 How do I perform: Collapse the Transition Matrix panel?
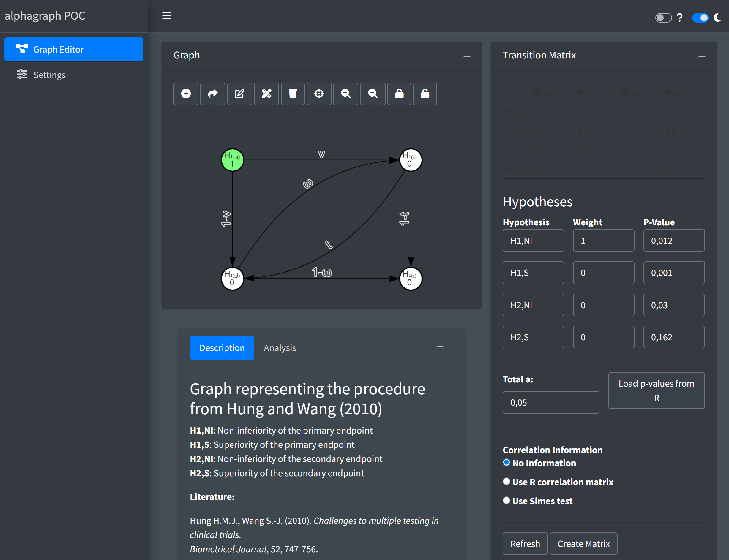[x=702, y=57]
